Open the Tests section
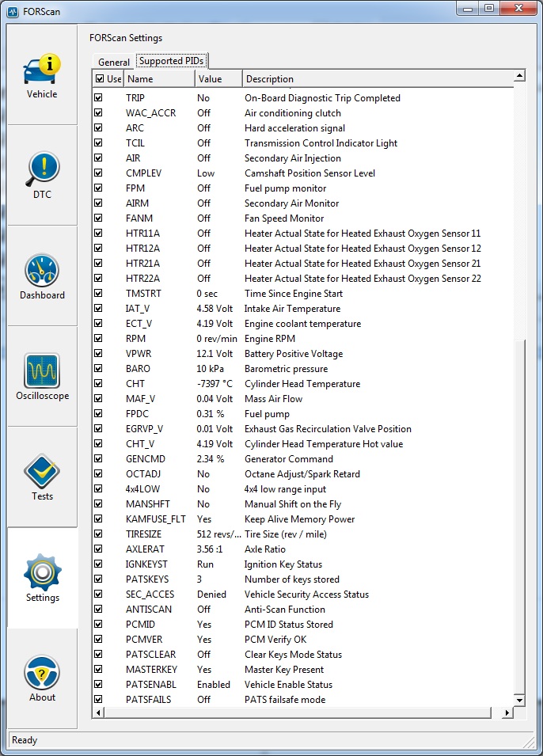Image resolution: width=543 pixels, height=756 pixels. coord(42,477)
